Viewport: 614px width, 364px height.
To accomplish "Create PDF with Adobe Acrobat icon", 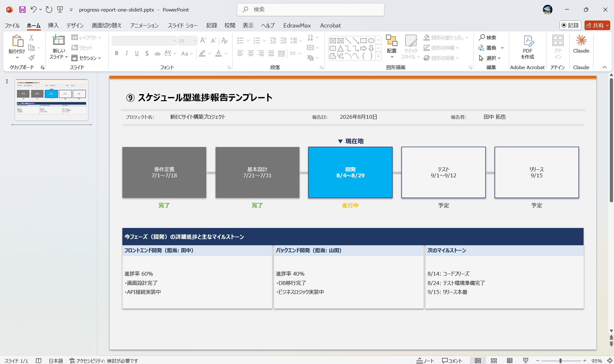I will pyautogui.click(x=528, y=47).
